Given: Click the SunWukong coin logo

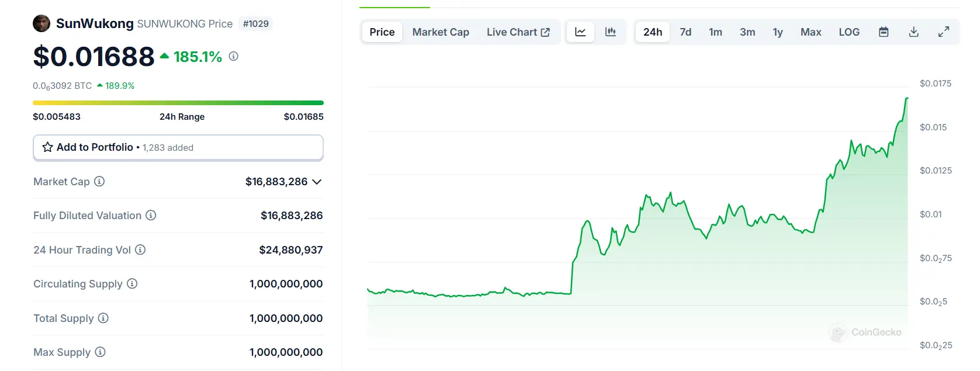Looking at the screenshot, I should tap(41, 24).
